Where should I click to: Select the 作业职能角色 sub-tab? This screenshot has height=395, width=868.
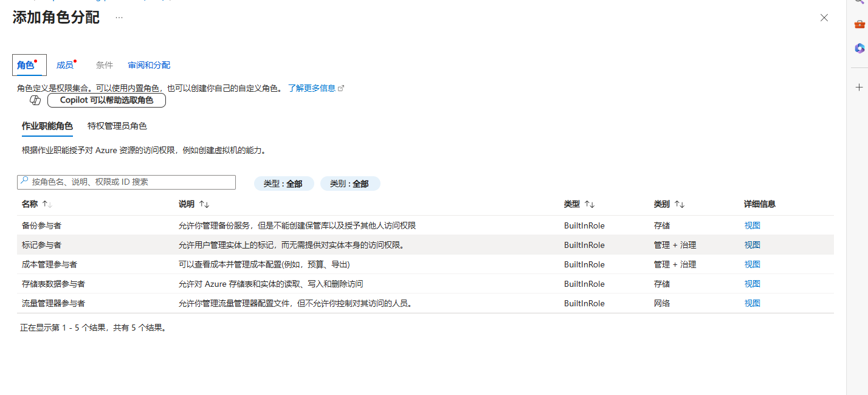point(47,126)
